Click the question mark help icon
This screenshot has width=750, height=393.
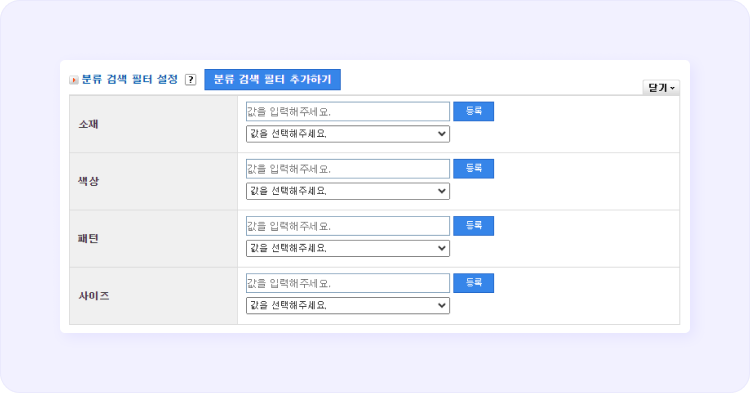click(190, 80)
